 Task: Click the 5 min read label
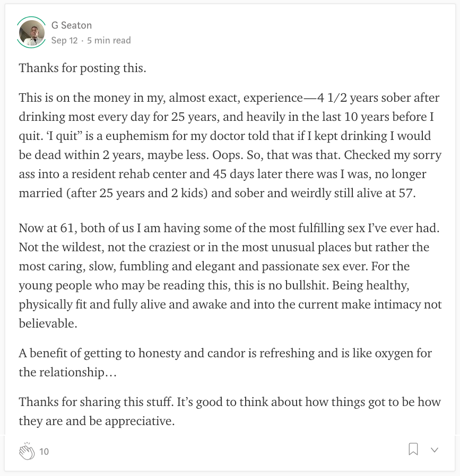coord(109,40)
